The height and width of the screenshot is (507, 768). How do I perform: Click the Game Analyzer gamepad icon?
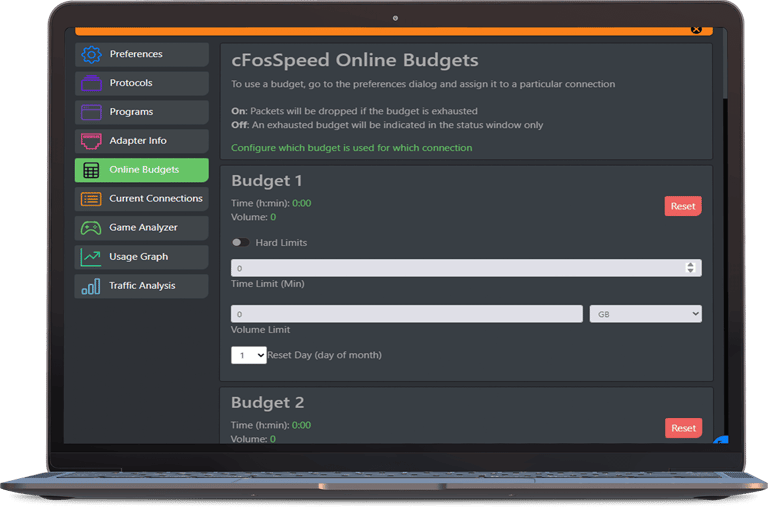(91, 228)
